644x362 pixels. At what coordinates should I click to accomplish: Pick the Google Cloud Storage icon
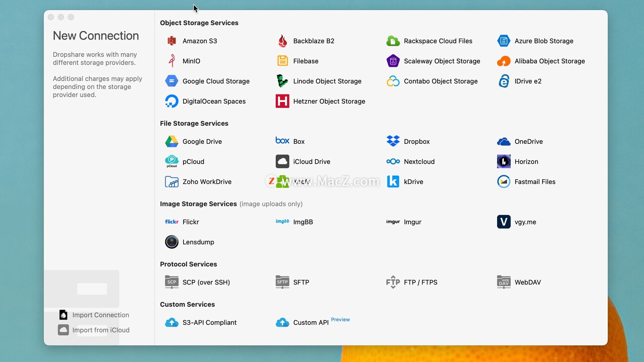pyautogui.click(x=172, y=81)
